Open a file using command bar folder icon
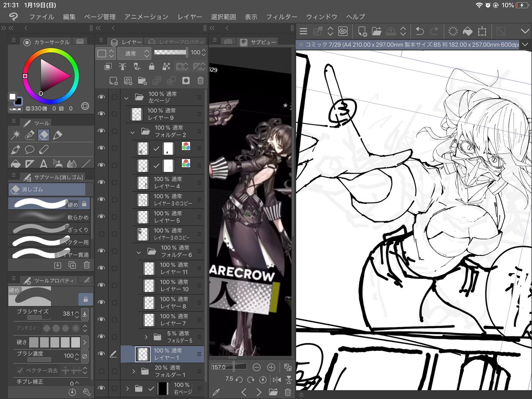Screen dimensions: 532x399 [377, 31]
